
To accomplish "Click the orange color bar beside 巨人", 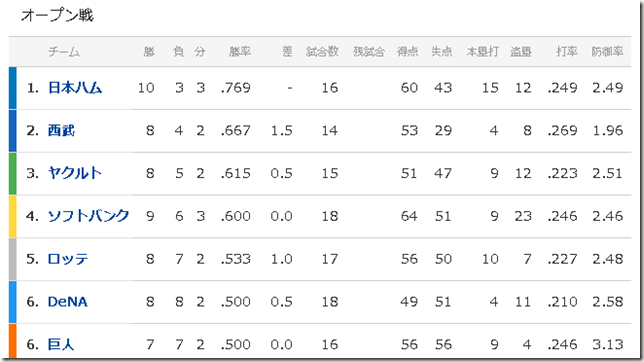I will [x=13, y=341].
